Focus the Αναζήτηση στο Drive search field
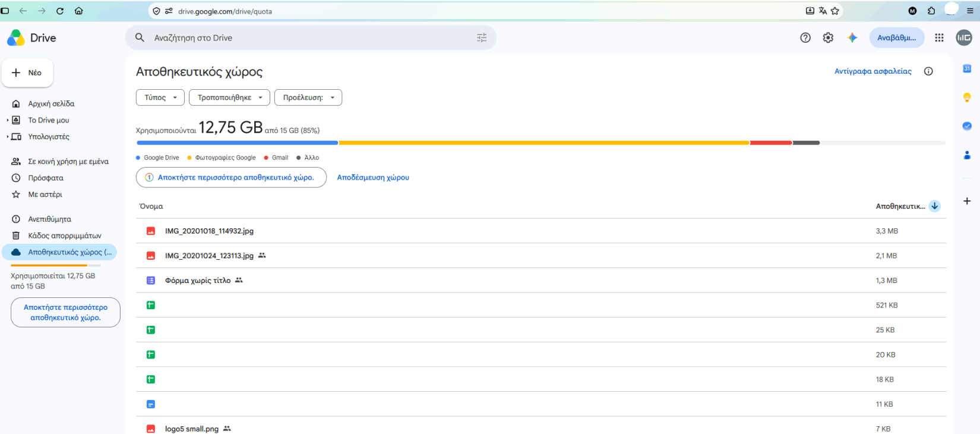Screen dimensions: 980x434 [311, 37]
